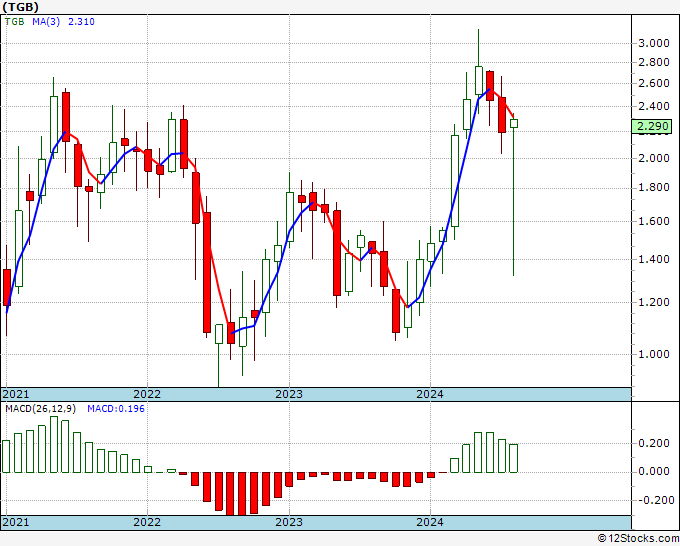Screen dimensions: 680x546
Task: Click 2022 on the price chart time axis
Action: [147, 394]
